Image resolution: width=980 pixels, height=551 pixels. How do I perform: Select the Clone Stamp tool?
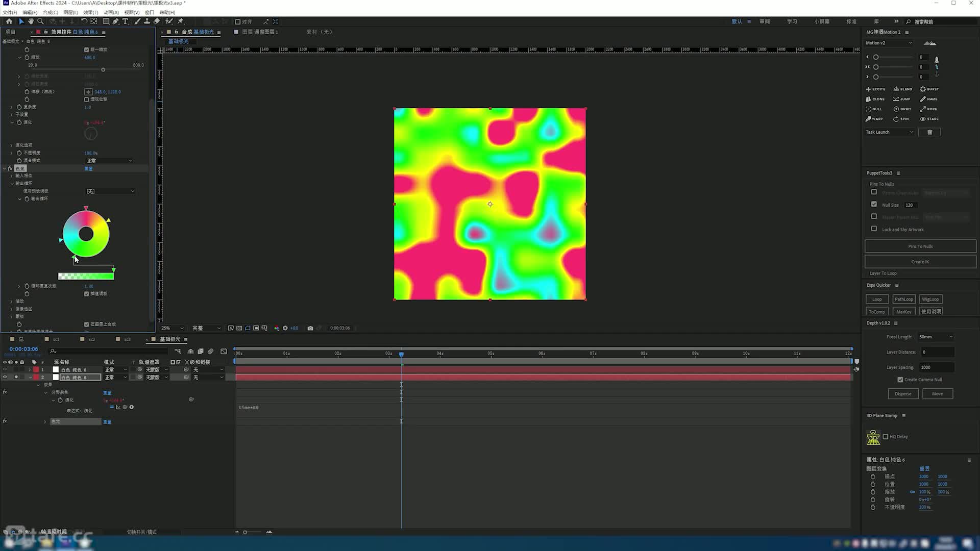(147, 21)
